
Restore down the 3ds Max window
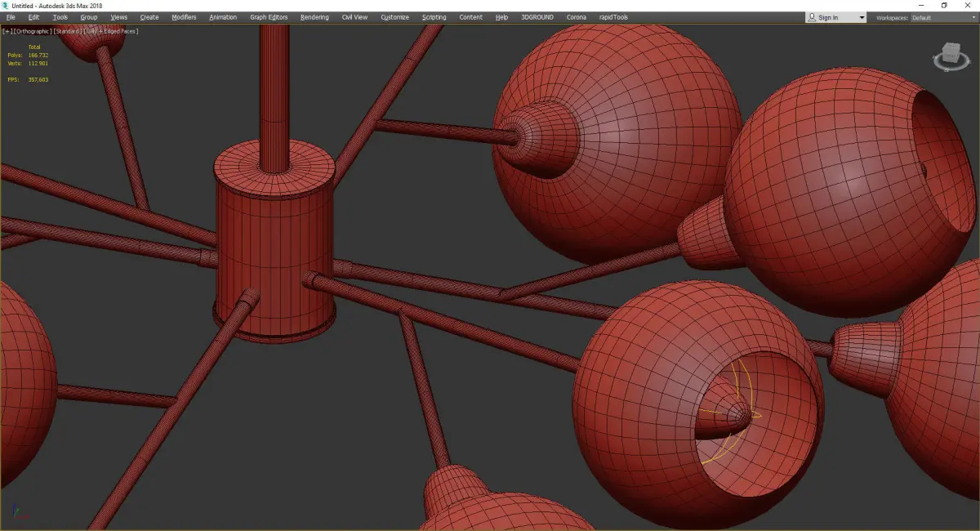(944, 6)
